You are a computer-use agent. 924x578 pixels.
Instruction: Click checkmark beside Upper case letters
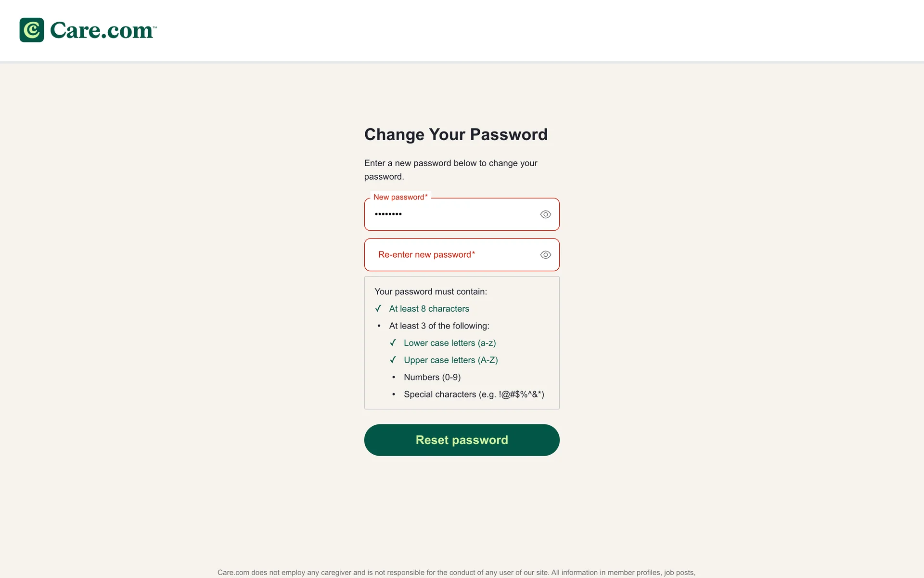click(393, 360)
